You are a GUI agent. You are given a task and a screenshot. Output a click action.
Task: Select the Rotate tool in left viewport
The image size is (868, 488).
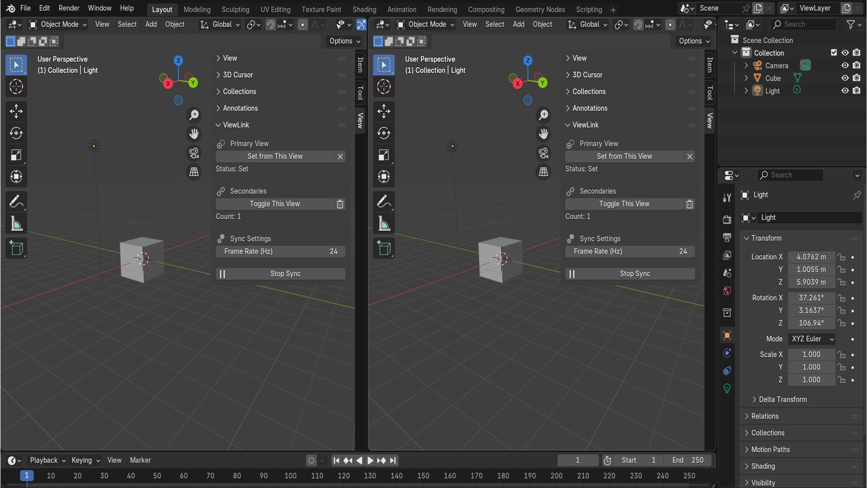click(x=16, y=133)
